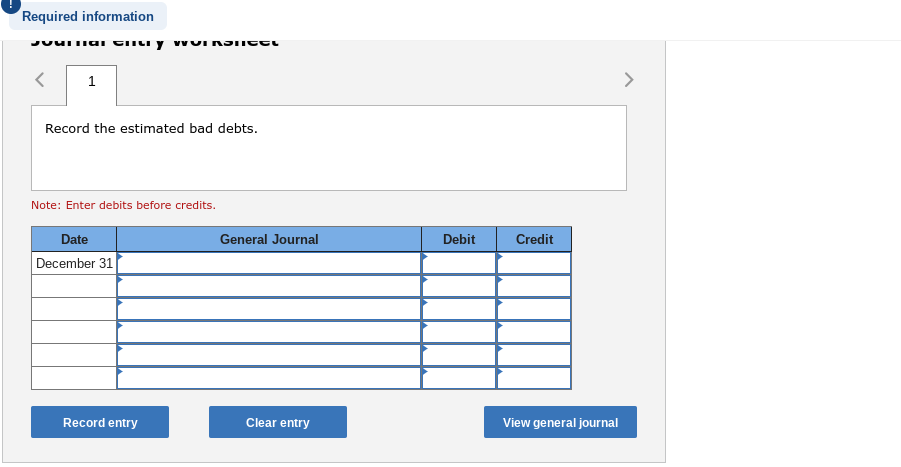This screenshot has width=901, height=467.
Task: Open the Required information tab
Action: click(x=88, y=16)
